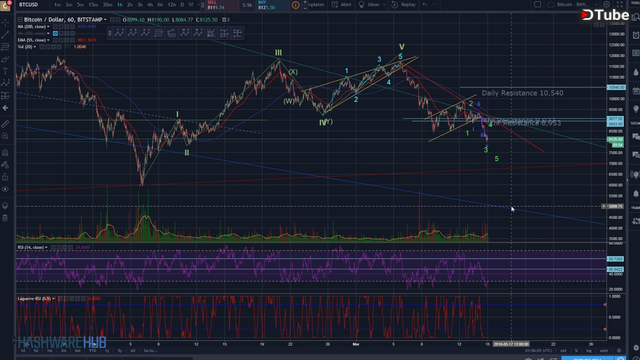
Task: Select the zoom-in magnifier tool
Action: (5, 136)
